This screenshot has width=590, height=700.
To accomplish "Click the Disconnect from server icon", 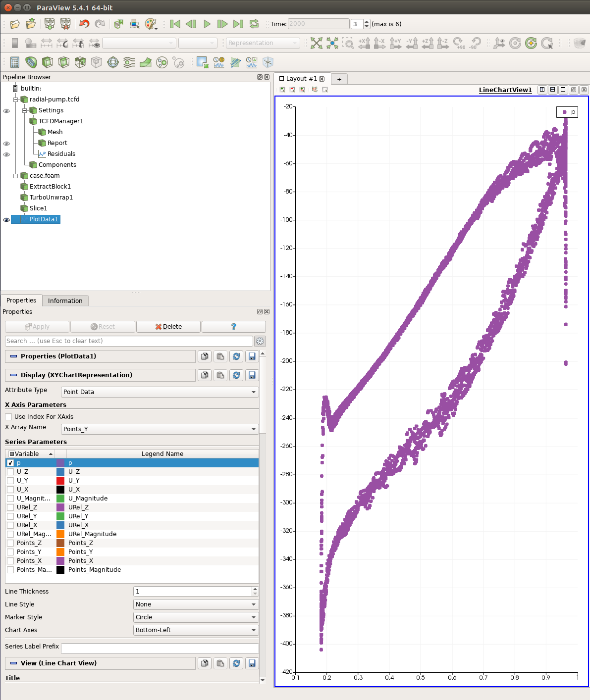I will coord(65,24).
